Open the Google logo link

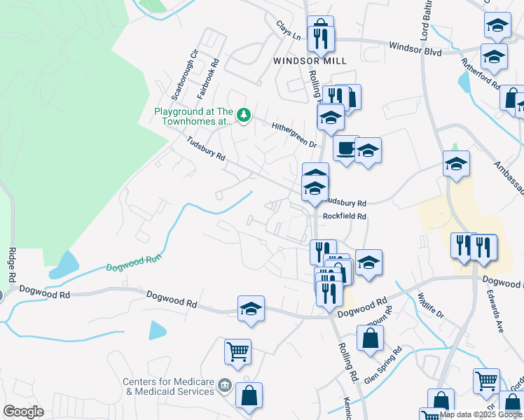coord(23,412)
